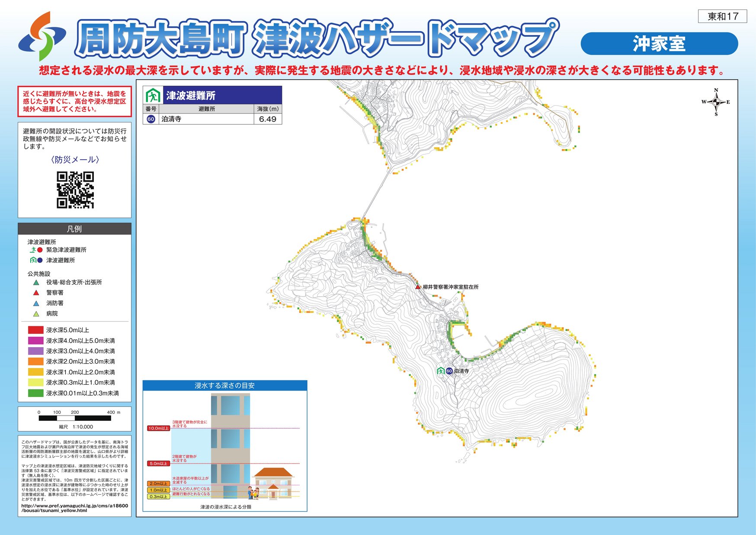Click the Suo-Oshima town logo emblem
The image size is (756, 535).
42,36
